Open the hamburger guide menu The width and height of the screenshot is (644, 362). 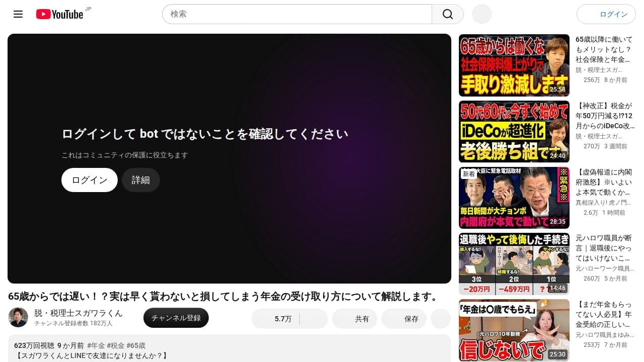pos(18,14)
